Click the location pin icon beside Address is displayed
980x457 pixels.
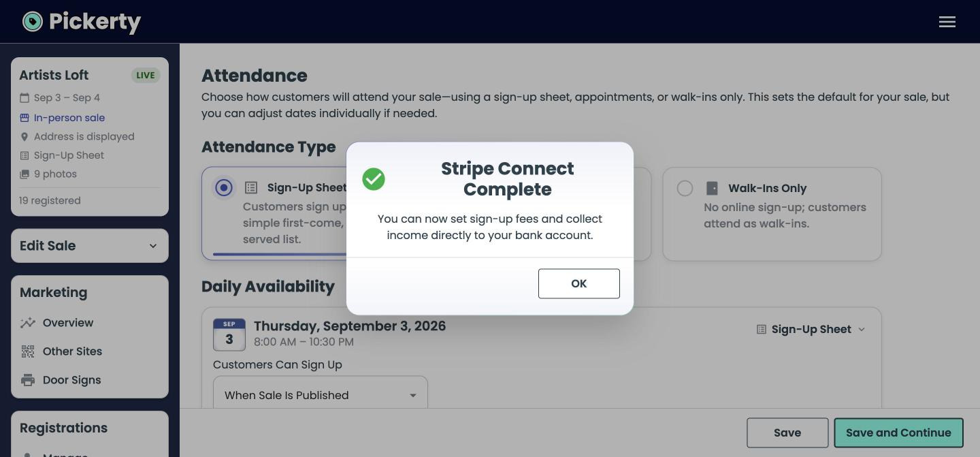24,137
